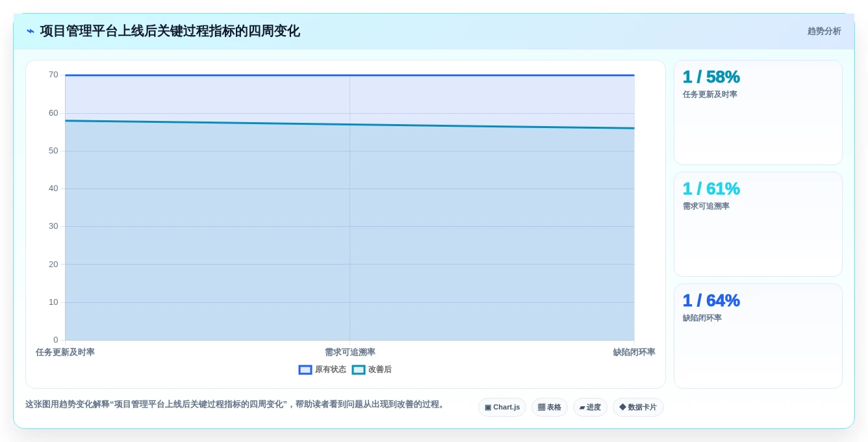Click the chart title 项目管理平台上线后关键过程指标的四周变化
This screenshot has height=442, width=868.
click(170, 31)
